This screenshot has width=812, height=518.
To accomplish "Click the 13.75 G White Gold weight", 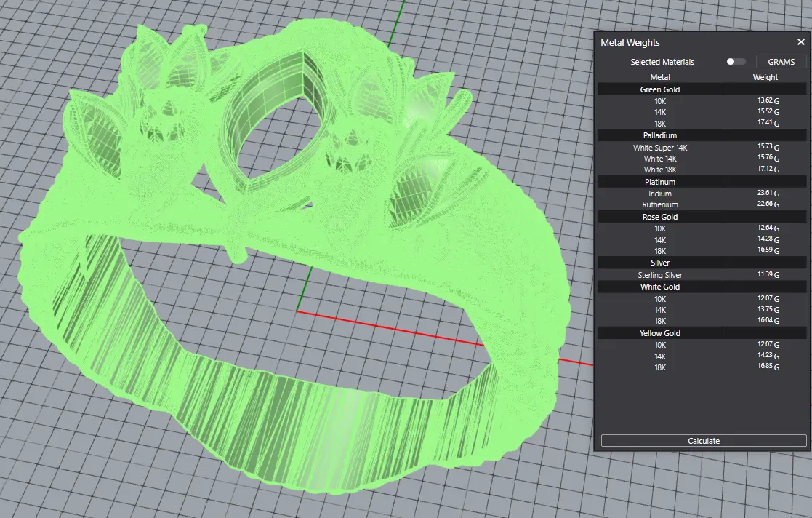I will click(768, 309).
